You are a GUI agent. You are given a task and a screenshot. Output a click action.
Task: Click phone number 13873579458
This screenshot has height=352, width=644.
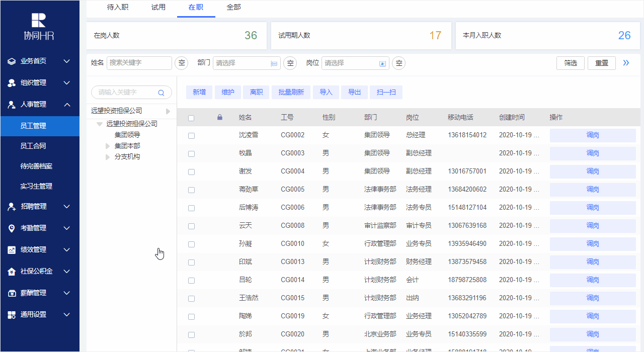coord(467,262)
